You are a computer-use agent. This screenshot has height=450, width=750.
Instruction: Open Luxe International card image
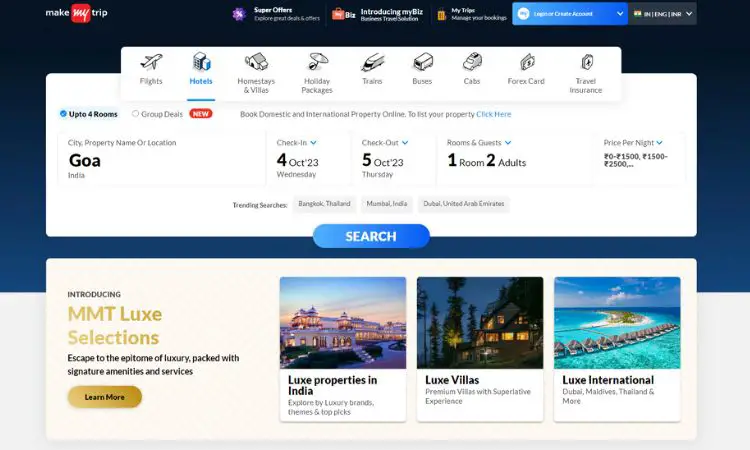click(x=617, y=323)
